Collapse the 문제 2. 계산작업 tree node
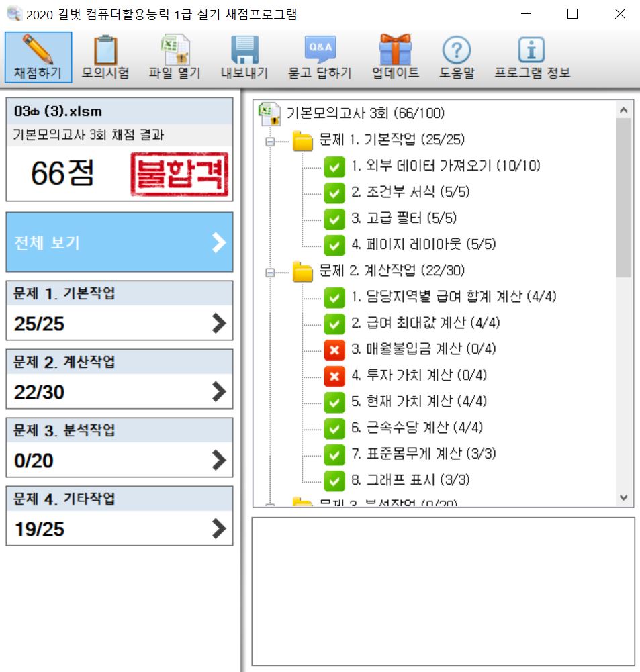 [x=271, y=272]
